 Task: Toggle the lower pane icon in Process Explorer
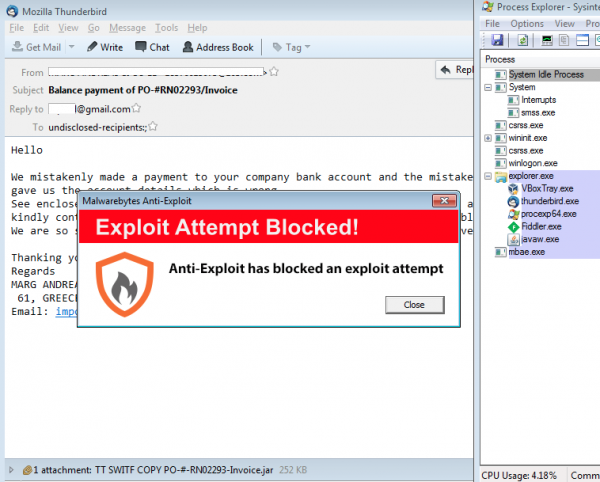(x=582, y=40)
